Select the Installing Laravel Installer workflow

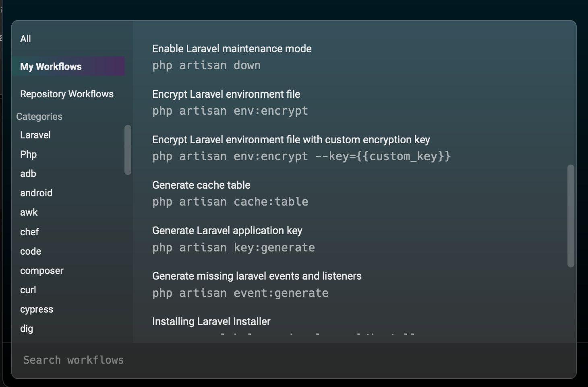pyautogui.click(x=211, y=321)
